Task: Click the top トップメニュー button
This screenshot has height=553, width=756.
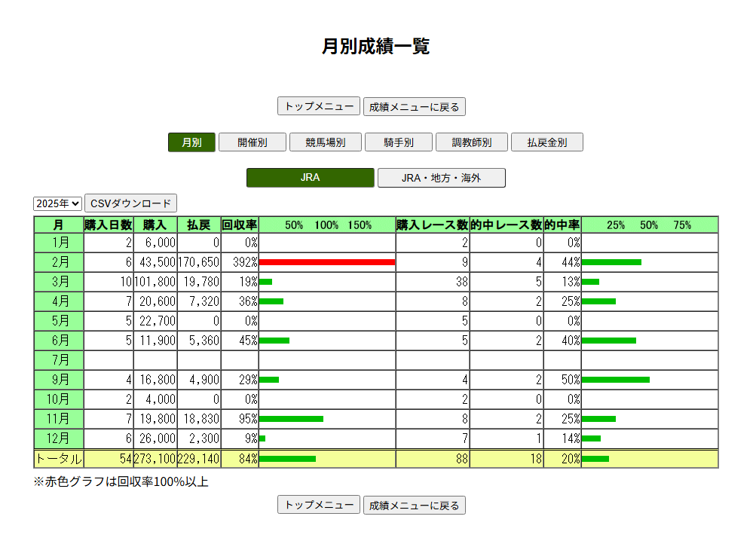Action: pyautogui.click(x=319, y=106)
